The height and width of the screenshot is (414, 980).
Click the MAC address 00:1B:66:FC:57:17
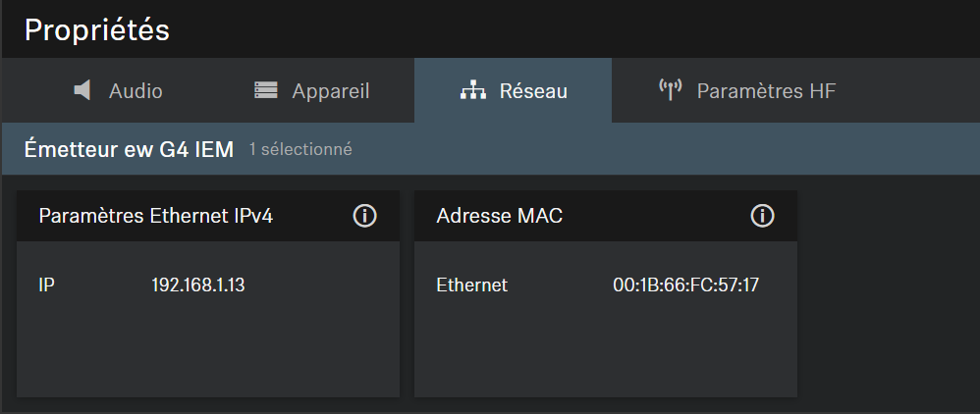click(x=685, y=285)
